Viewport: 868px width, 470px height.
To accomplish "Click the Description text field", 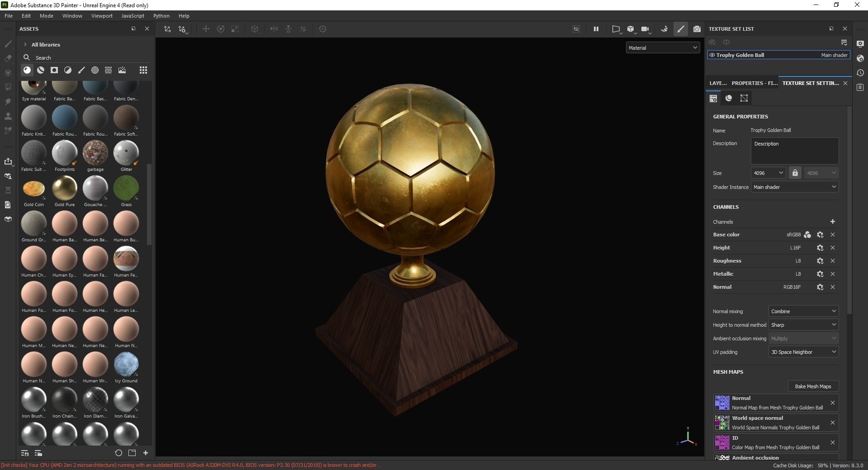I will point(795,151).
